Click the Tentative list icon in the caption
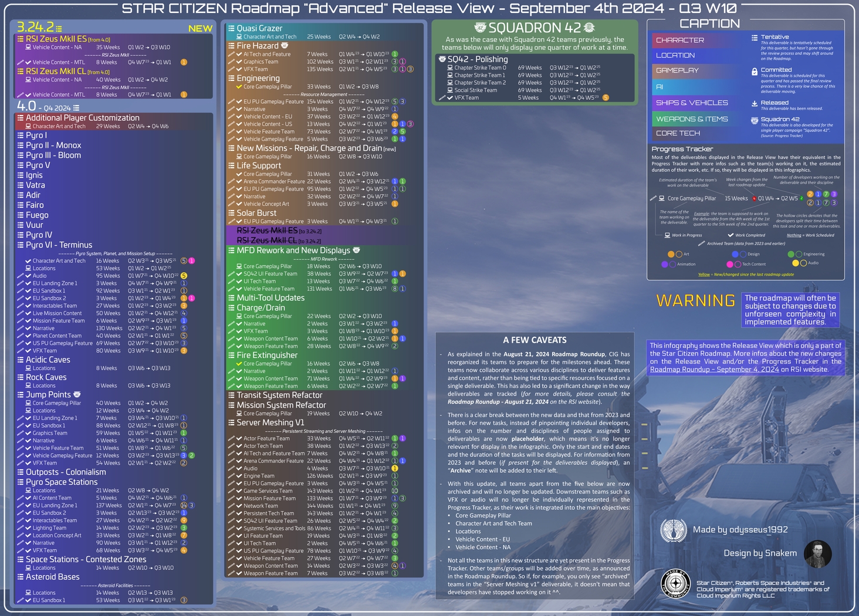859x616 pixels. pos(755,38)
